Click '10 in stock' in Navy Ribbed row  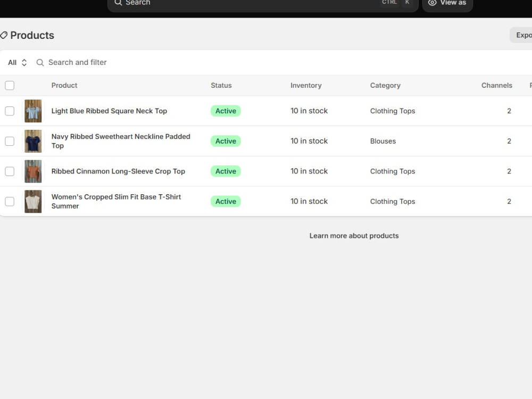309,141
